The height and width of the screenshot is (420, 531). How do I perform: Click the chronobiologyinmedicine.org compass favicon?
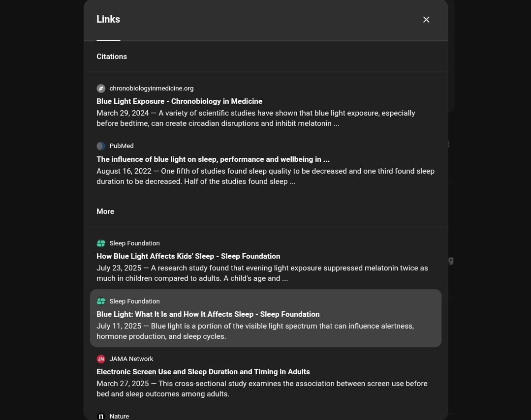(x=101, y=89)
